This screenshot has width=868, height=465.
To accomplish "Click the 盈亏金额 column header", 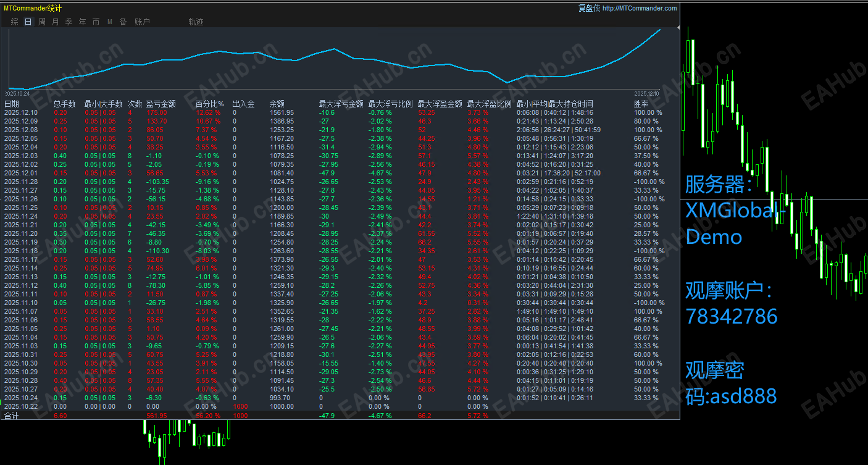I will 161,104.
